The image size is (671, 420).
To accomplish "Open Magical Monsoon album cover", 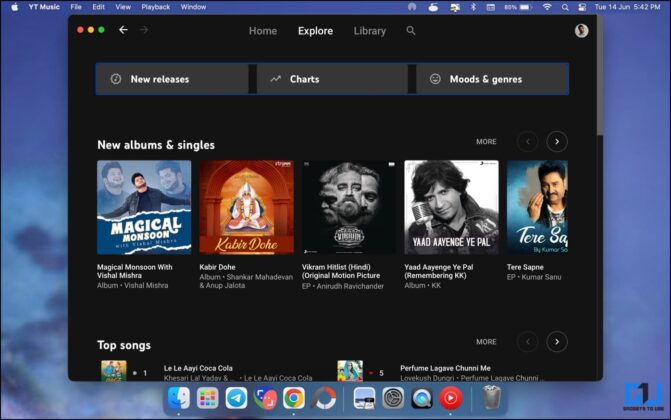I will tap(144, 208).
